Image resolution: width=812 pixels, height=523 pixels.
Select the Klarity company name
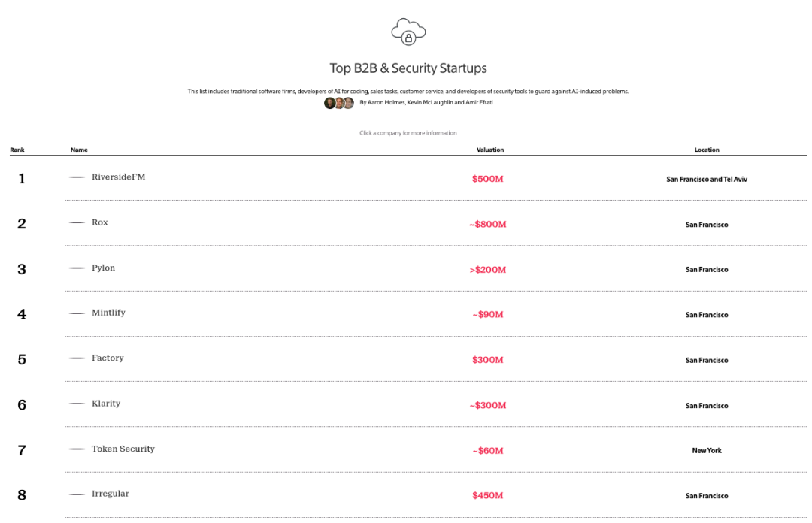click(x=106, y=404)
